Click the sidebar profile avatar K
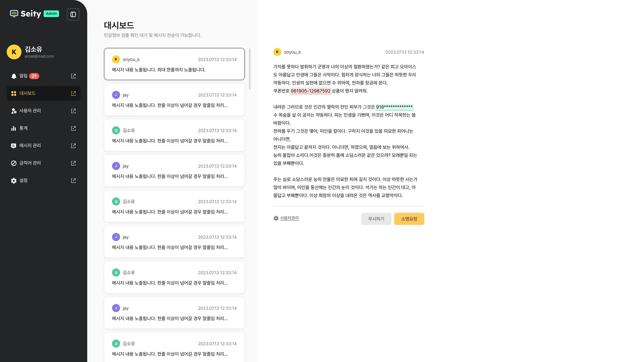The image size is (644, 362). pyautogui.click(x=14, y=52)
